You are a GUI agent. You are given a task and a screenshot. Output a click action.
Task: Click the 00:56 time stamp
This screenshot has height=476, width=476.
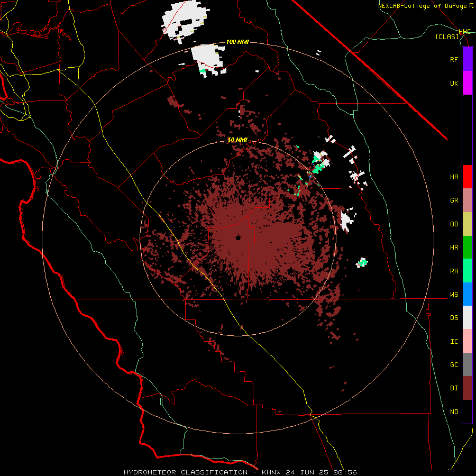[344, 472]
